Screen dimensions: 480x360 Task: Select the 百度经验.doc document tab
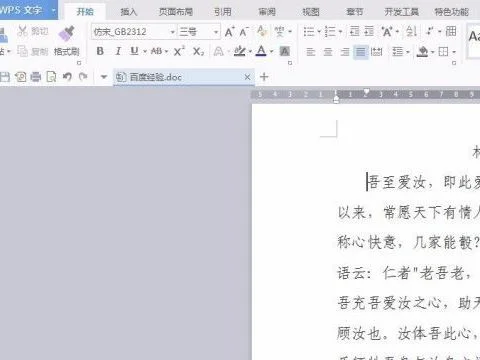pos(184,77)
